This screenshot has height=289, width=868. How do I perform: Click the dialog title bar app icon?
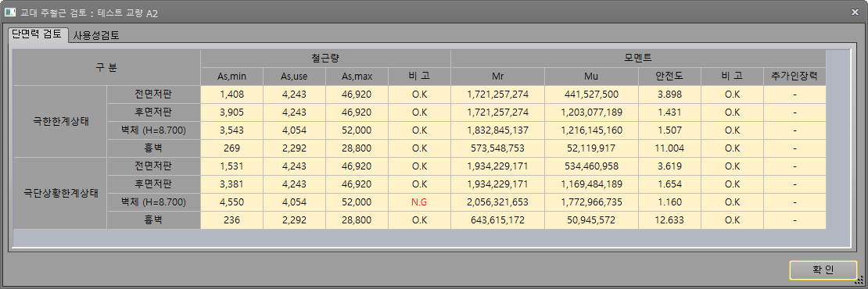[x=10, y=12]
